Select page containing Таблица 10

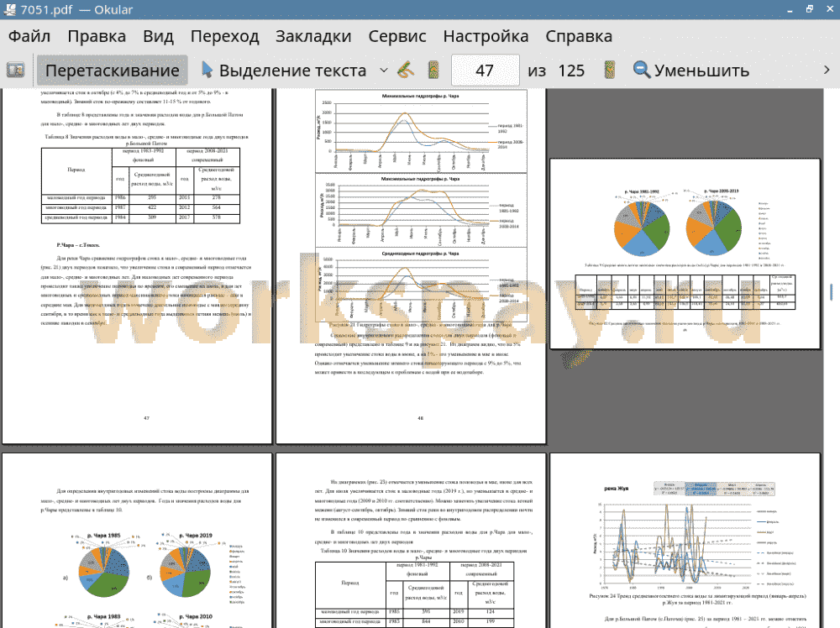coord(411,541)
